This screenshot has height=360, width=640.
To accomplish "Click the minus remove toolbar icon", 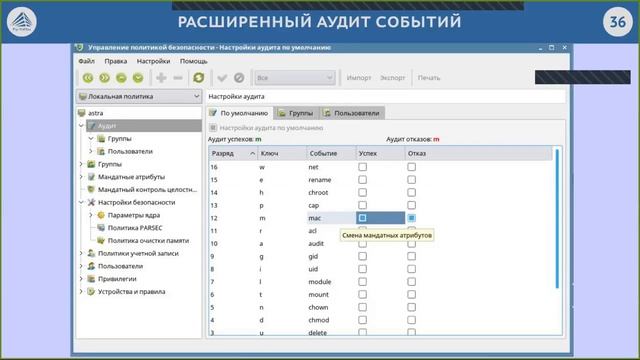I will point(178,78).
